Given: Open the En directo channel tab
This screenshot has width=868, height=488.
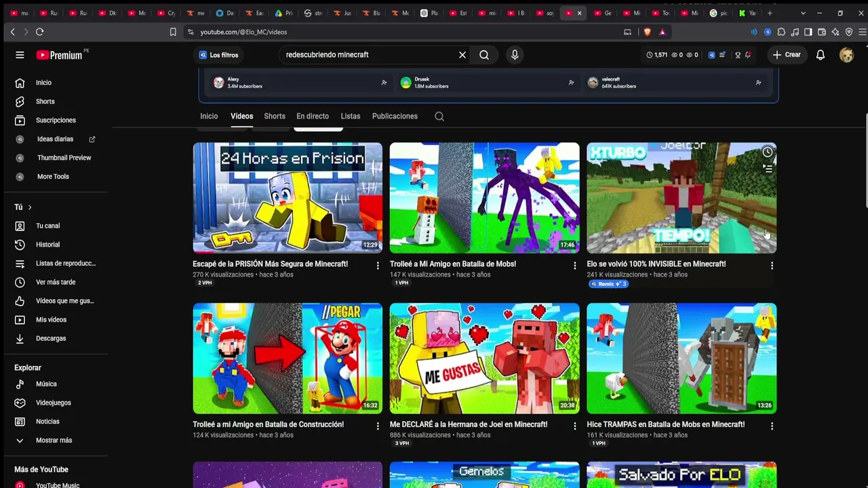Looking at the screenshot, I should [x=313, y=117].
